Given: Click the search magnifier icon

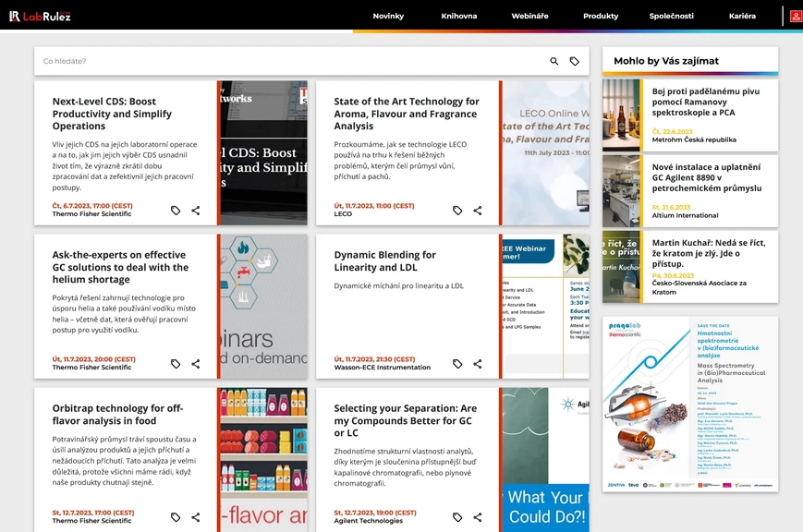Looking at the screenshot, I should [554, 61].
